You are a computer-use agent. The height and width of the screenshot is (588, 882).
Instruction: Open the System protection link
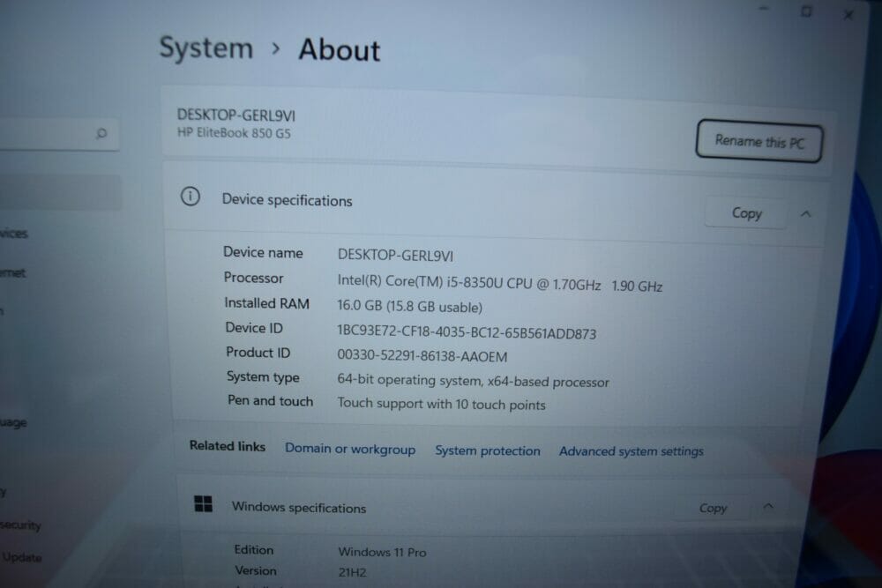[487, 450]
